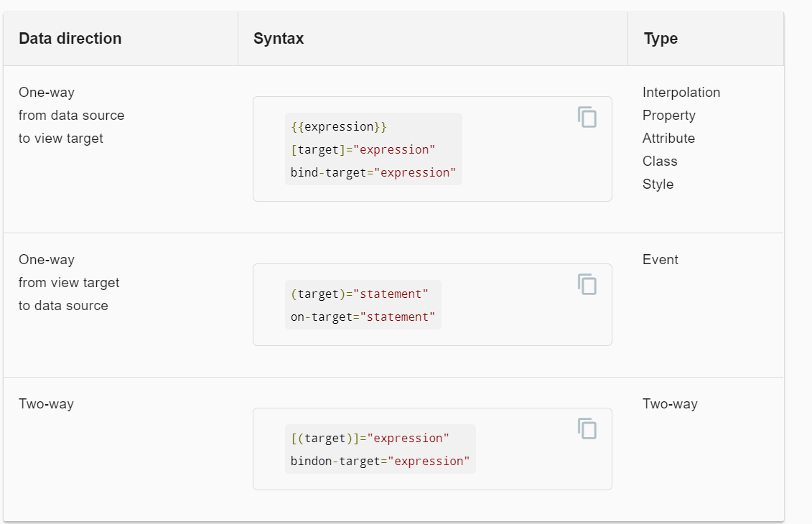Click the (target)="statement" code line
The width and height of the screenshot is (812, 524).
tap(359, 294)
